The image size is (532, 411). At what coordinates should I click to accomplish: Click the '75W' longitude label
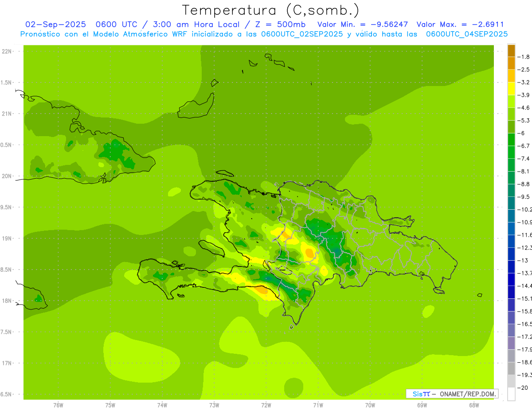[x=110, y=405]
